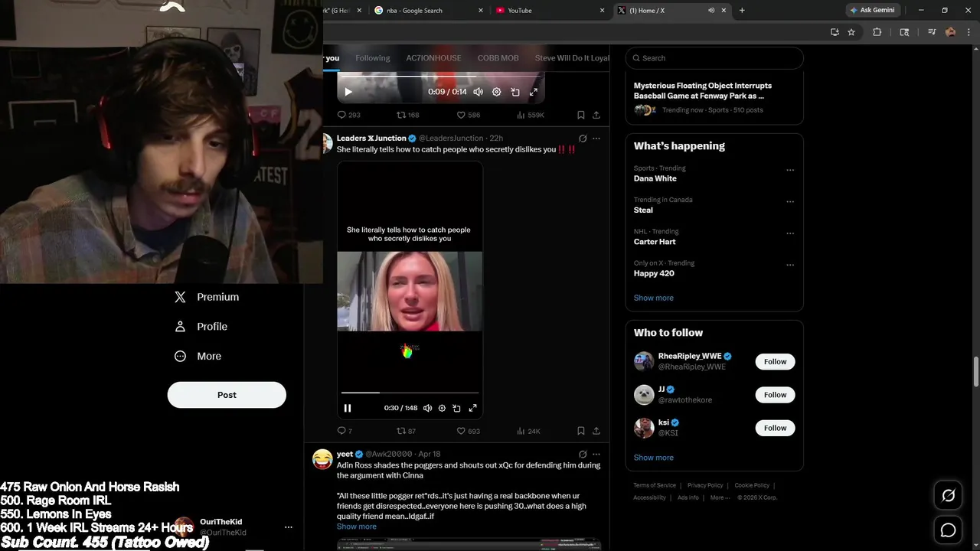Enter fullscreen on the 0:30 video
This screenshot has width=980, height=551.
point(472,408)
